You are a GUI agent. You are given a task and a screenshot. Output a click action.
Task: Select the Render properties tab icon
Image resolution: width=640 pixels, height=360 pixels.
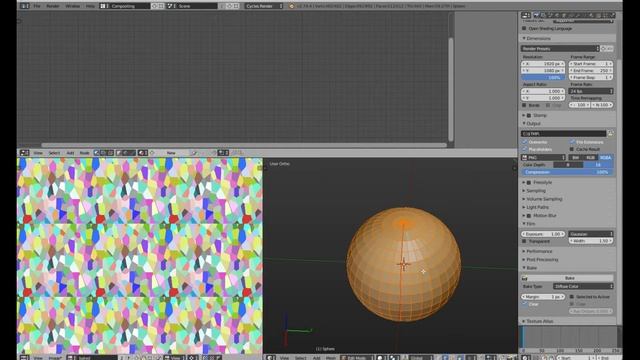536,15
